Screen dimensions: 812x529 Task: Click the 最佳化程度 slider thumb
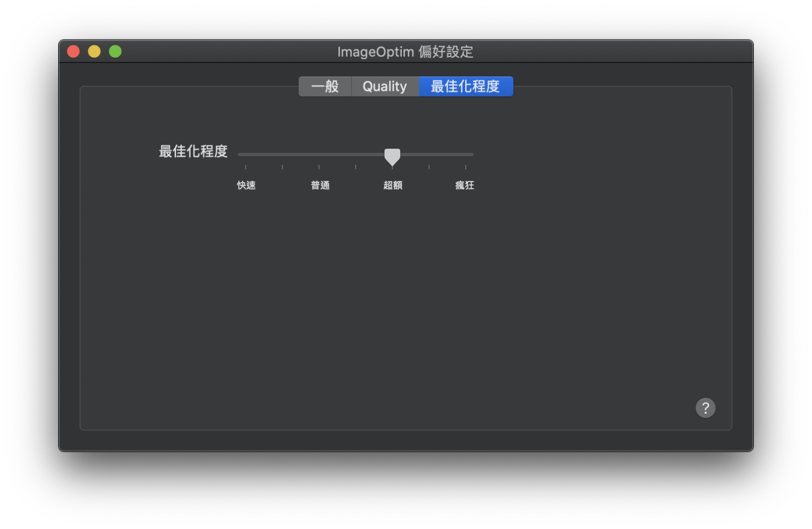point(392,157)
